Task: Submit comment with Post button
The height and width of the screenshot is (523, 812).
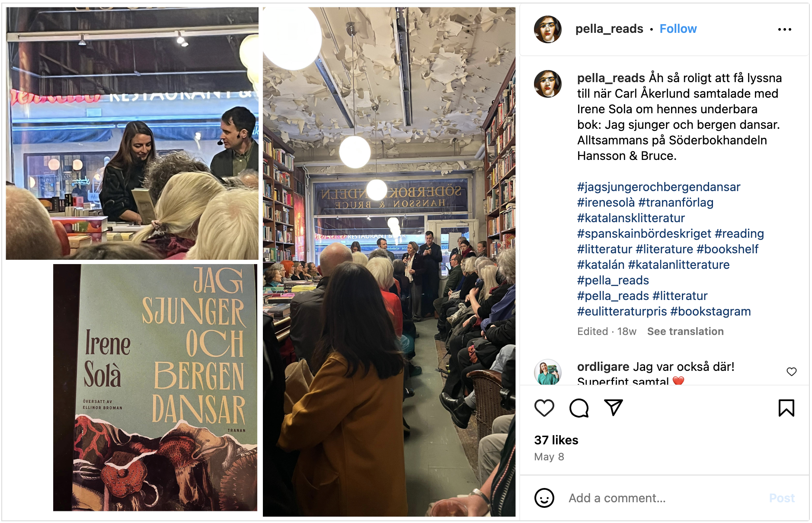Action: coord(782,498)
